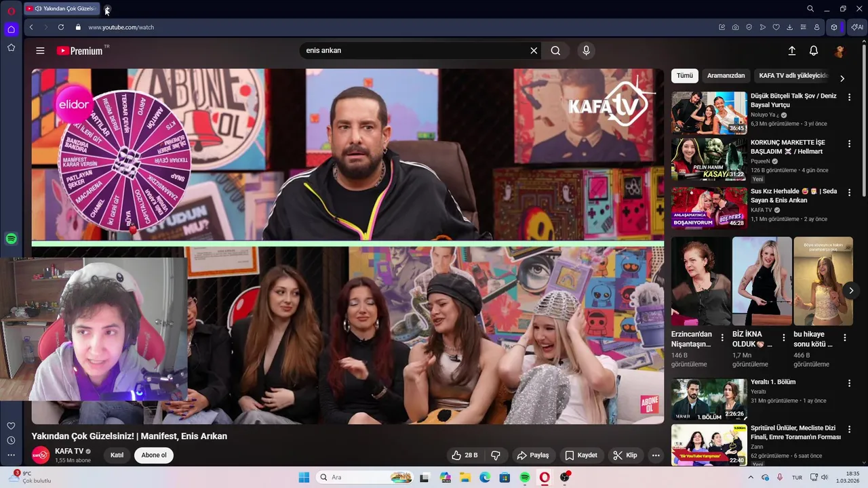Select the 'Tümü' filter chip
Screen dimensions: 868x488
click(x=685, y=76)
